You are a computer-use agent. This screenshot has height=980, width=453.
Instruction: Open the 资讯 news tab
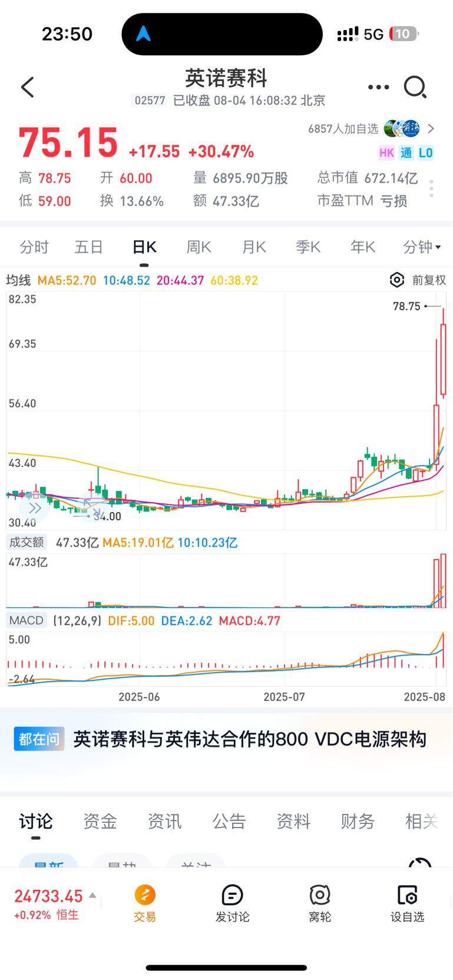click(164, 821)
